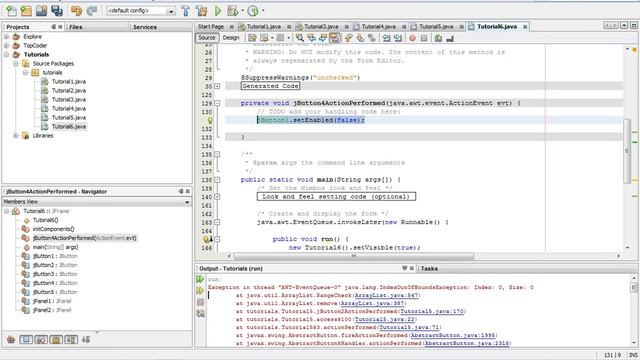
Task: Click the Open Project toolbar icon
Action: tap(41, 11)
